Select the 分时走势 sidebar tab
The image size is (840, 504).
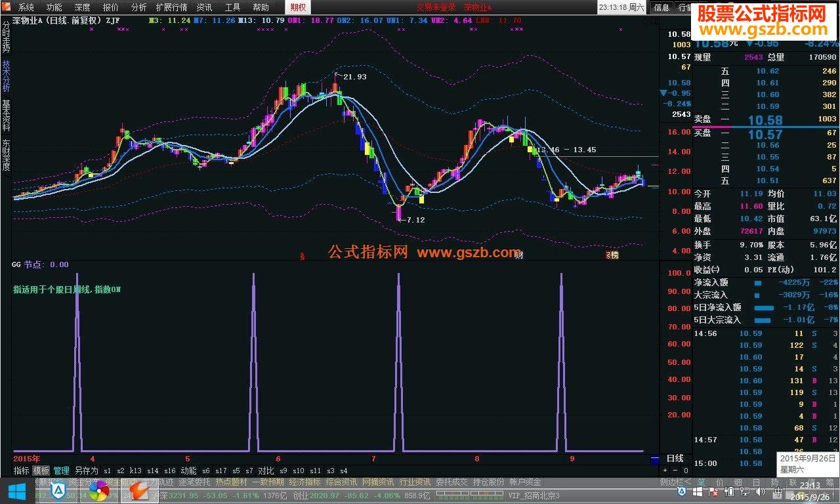pos(6,37)
